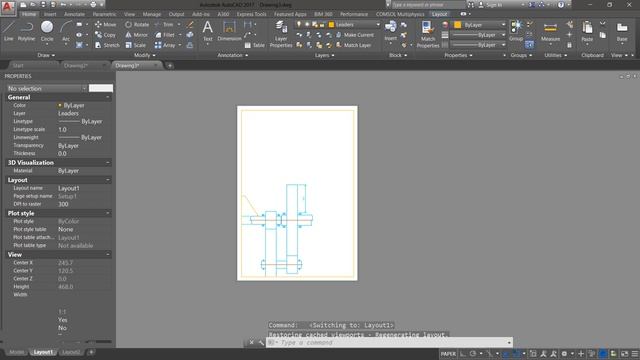This screenshot has height=360, width=640.
Task: Click the Match Properties tool
Action: coord(428,34)
